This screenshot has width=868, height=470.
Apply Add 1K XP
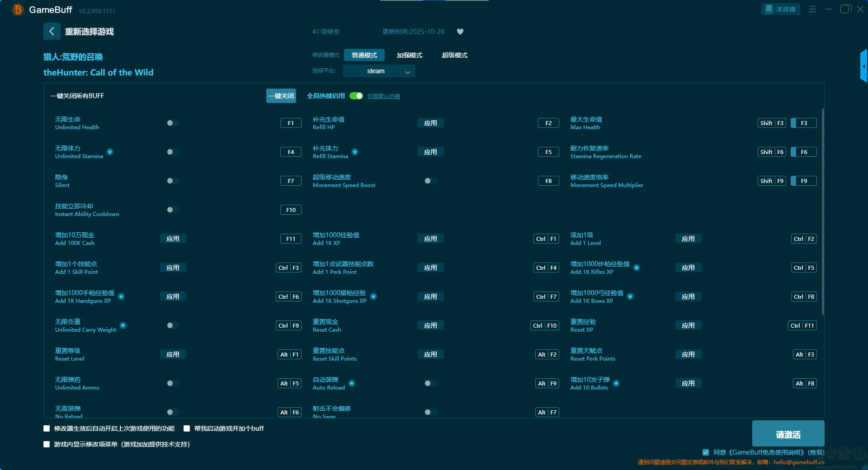430,239
